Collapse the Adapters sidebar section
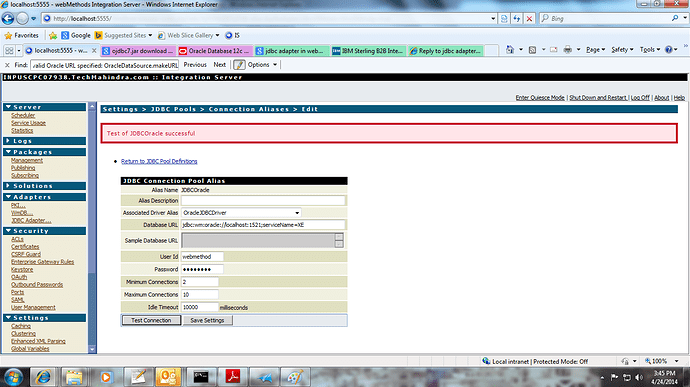The width and height of the screenshot is (690, 387). [x=44, y=197]
